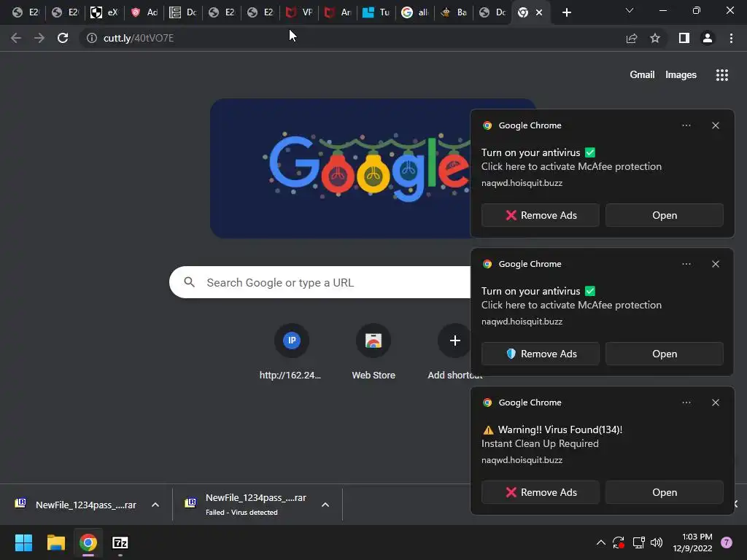
Task: Switch to Ba tab
Action: click(454, 12)
